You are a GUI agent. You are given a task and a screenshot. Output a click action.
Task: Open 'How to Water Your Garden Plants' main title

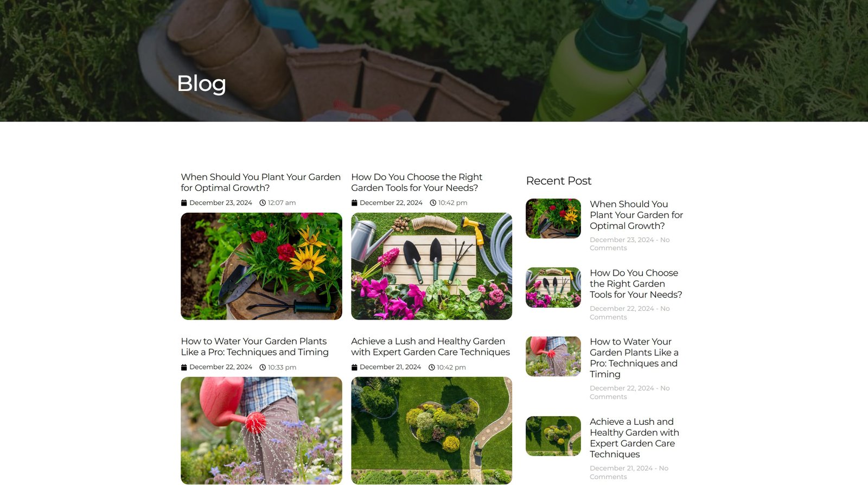coord(255,347)
